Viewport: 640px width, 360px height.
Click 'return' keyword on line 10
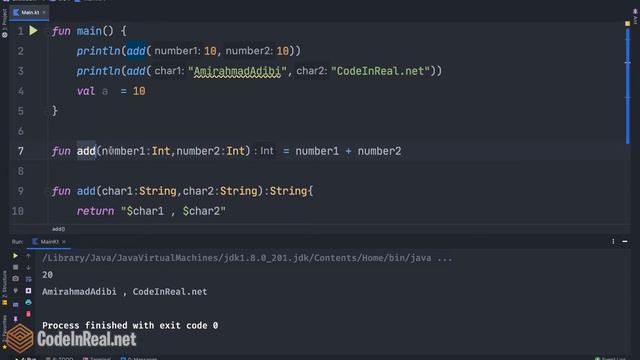click(96, 211)
